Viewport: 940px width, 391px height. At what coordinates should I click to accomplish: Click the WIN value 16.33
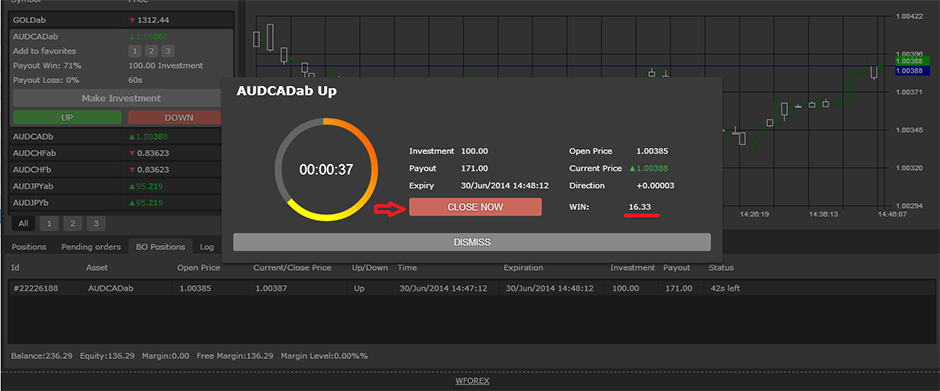point(641,207)
